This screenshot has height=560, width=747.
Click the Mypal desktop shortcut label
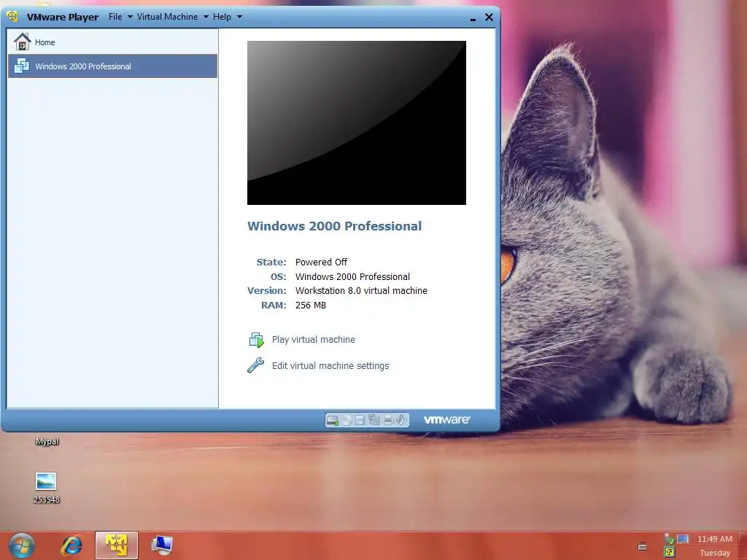47,441
